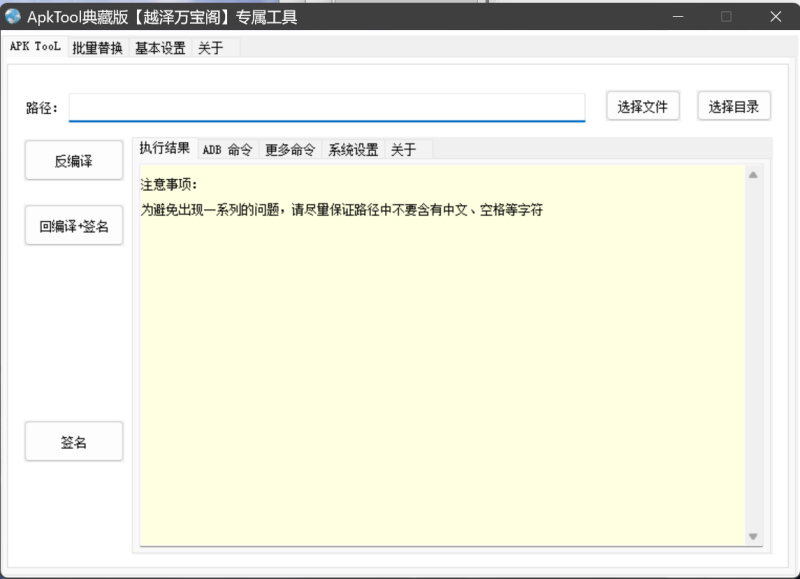Screen dimensions: 800x579
Task: Click the 选择文件 button
Action: click(x=643, y=106)
